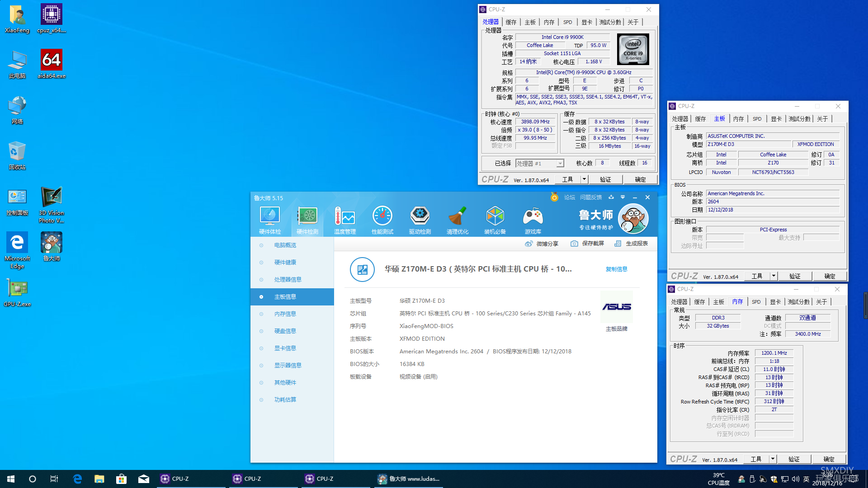Screen dimensions: 868x488
Task: Click 确定 button in motherboard CPU-Z window
Action: pos(830,276)
